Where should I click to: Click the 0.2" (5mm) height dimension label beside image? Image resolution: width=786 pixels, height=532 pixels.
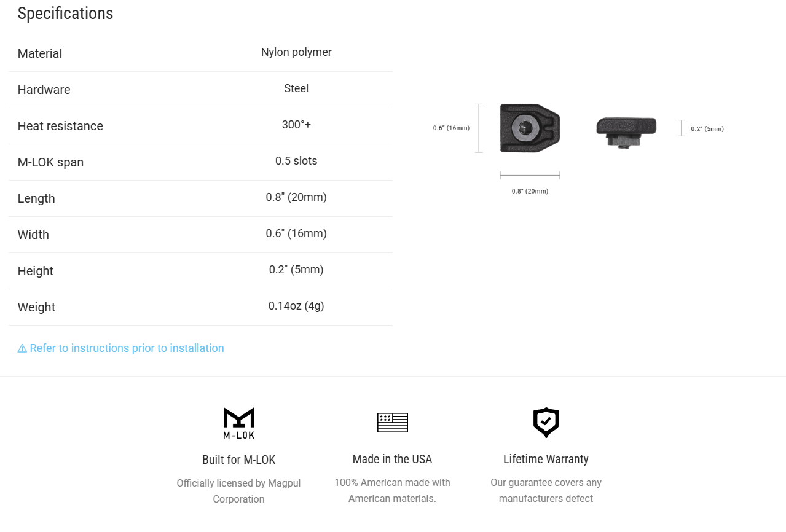pyautogui.click(x=707, y=129)
